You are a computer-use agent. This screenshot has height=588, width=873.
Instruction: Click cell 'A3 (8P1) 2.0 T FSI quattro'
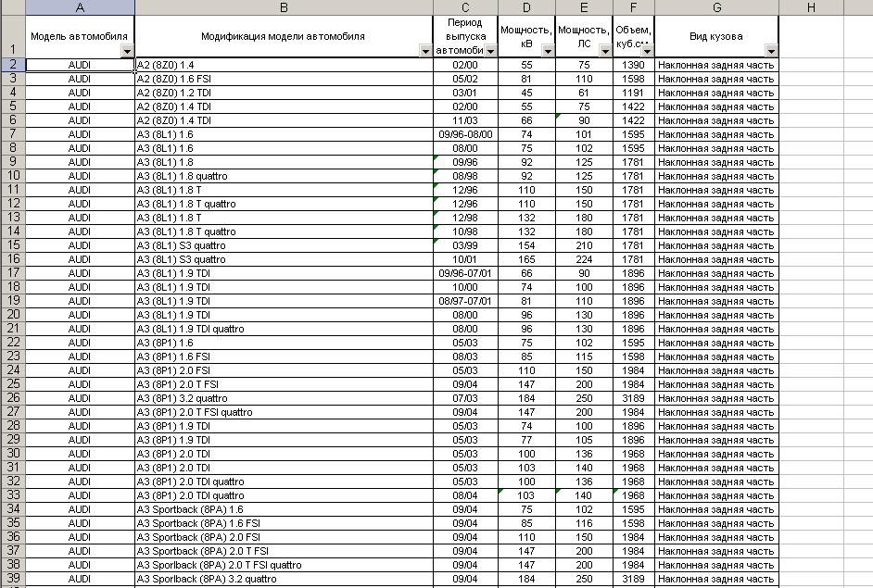pyautogui.click(x=284, y=413)
